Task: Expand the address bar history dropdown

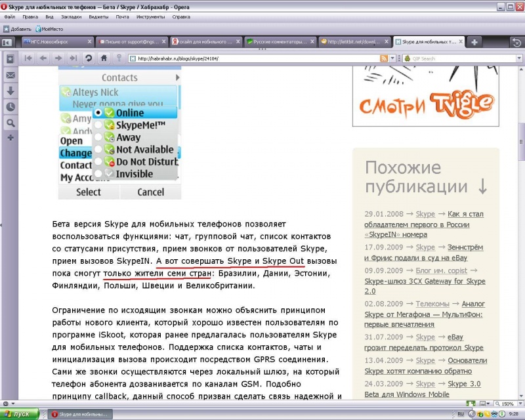Action: (392, 58)
